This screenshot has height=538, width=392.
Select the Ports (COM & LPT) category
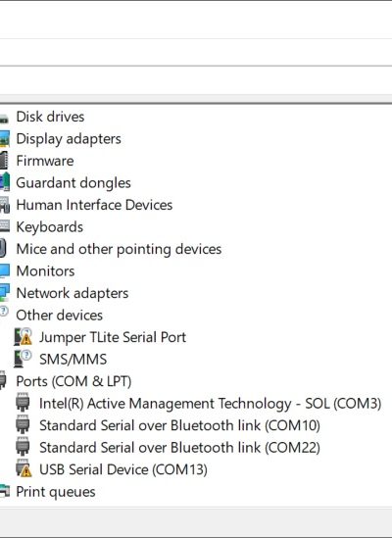click(73, 381)
